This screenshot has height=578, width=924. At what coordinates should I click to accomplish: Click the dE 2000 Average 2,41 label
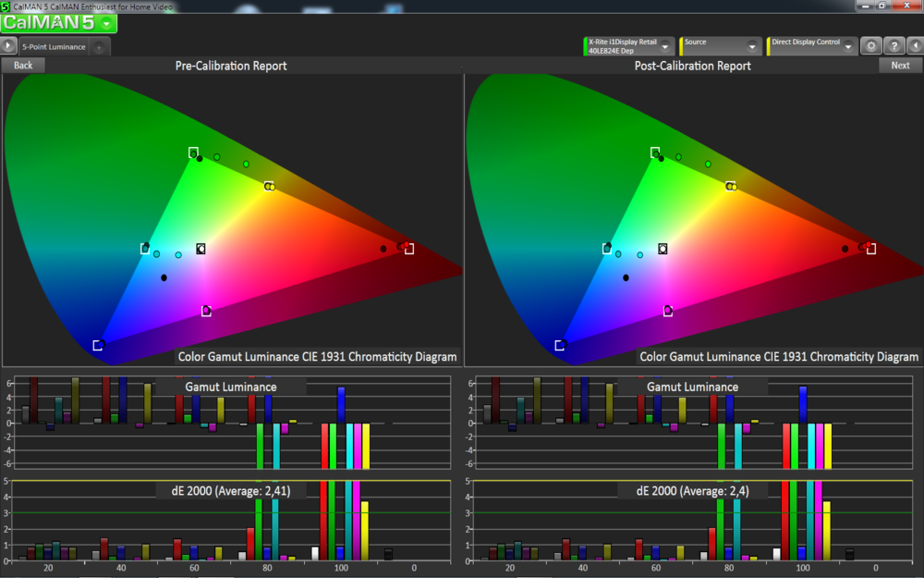click(229, 491)
